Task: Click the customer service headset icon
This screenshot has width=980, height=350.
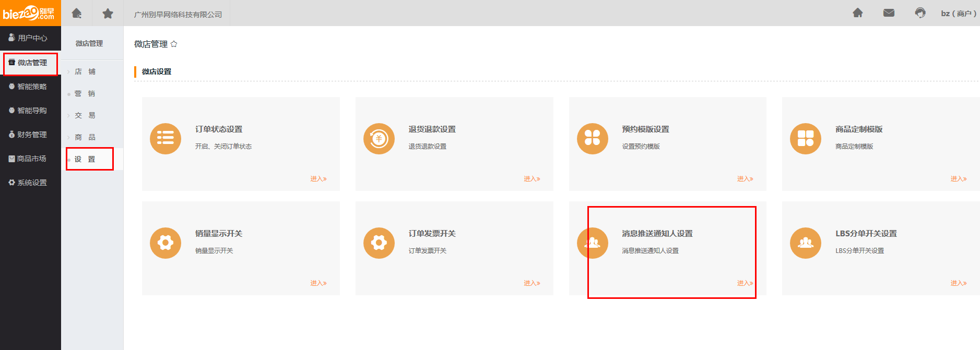Action: pos(920,13)
